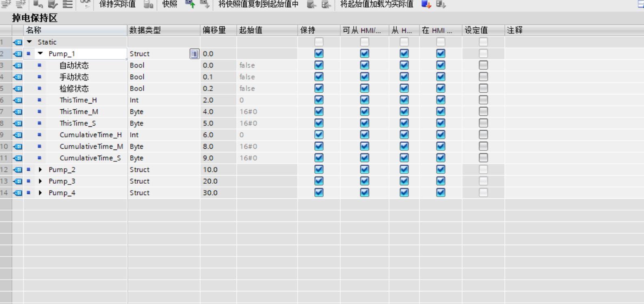Click the tag icon on the CumulativeTime_S row
Screen dimensions: 644x304
[x=17, y=158]
